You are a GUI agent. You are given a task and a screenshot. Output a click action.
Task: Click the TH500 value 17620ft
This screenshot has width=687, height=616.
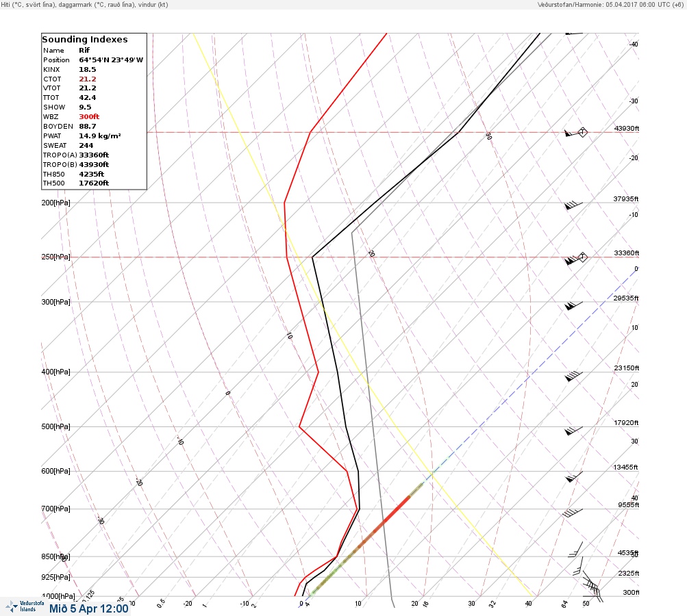94,183
